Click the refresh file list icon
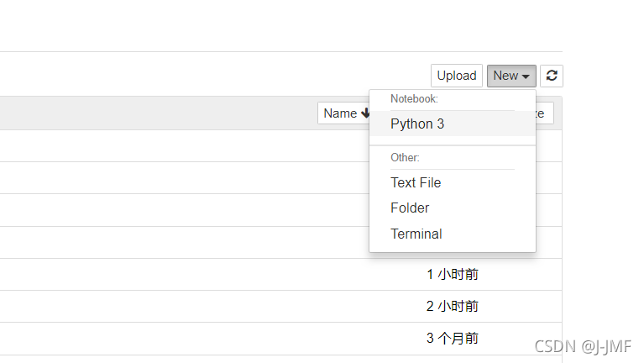644x363 pixels. coord(552,76)
